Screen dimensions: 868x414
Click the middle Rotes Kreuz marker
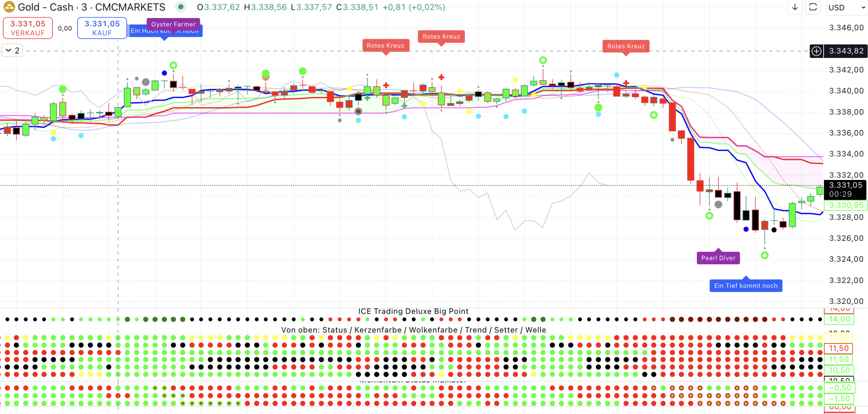(x=441, y=36)
